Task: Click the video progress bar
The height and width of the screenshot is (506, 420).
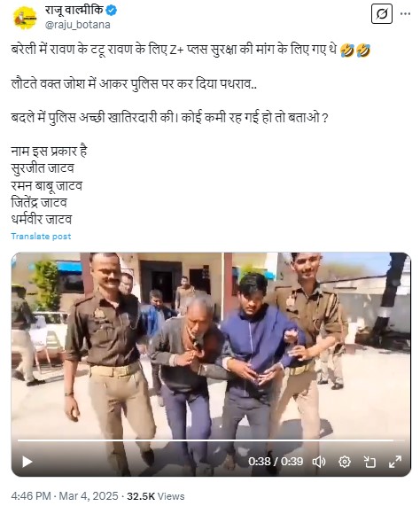Action: coord(211,440)
